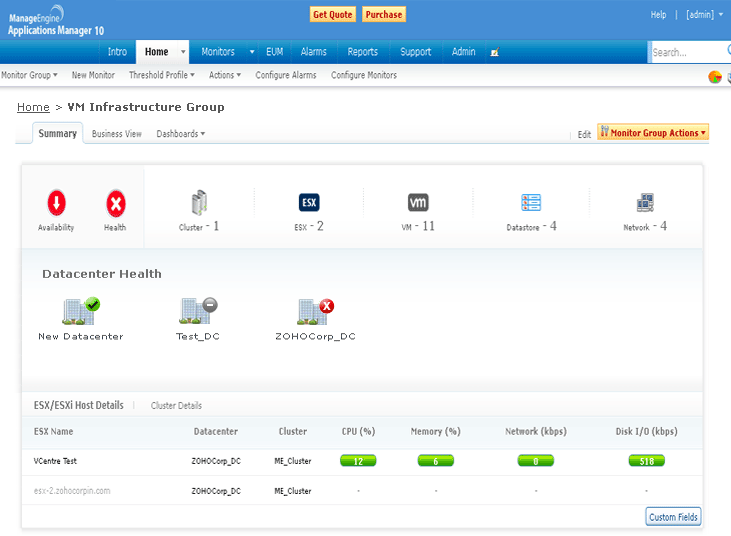Open the Alarms menu item
The image size is (731, 536).
click(x=313, y=52)
